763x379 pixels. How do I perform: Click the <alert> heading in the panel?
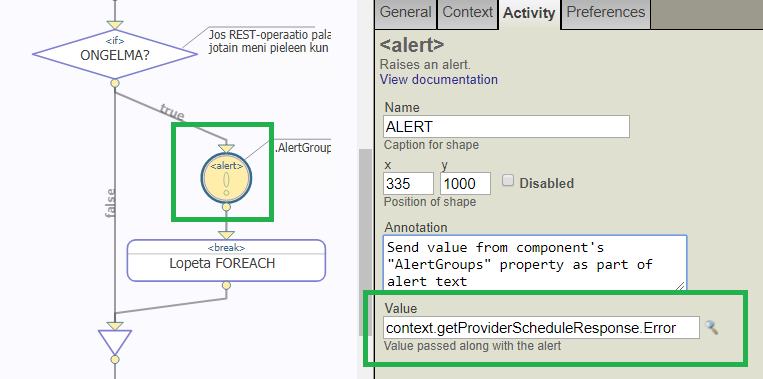point(412,45)
